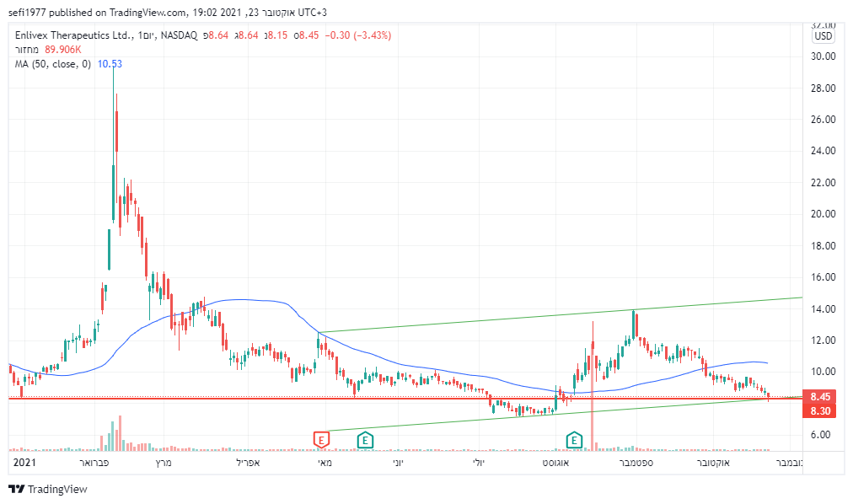Click the 8.45 current price label
This screenshot has height=504, width=853.
point(819,397)
